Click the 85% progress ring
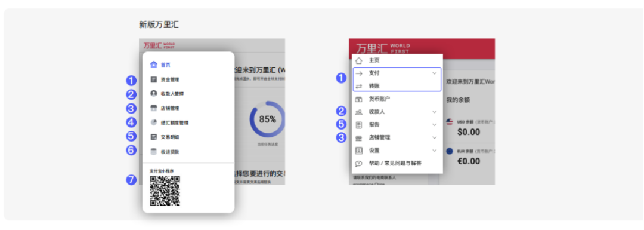644x230 pixels. point(267,119)
